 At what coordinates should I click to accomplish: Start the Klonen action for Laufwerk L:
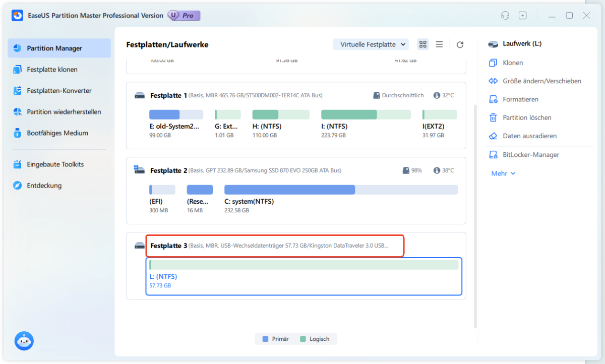click(x=513, y=62)
